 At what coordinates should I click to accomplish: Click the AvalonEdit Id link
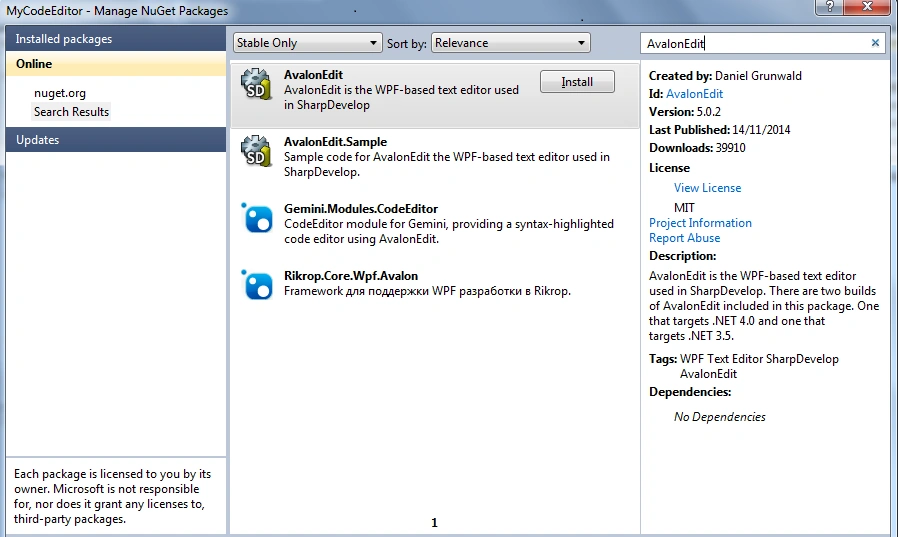(694, 94)
